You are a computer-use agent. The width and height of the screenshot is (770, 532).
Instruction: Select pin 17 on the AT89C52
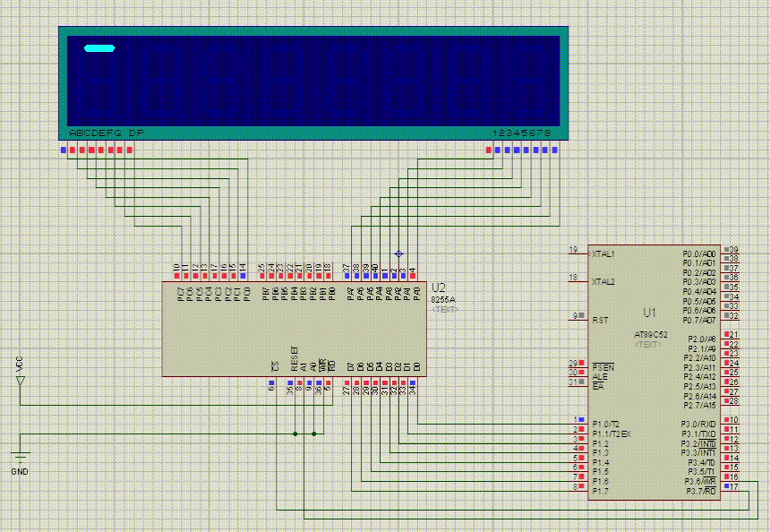tap(731, 487)
